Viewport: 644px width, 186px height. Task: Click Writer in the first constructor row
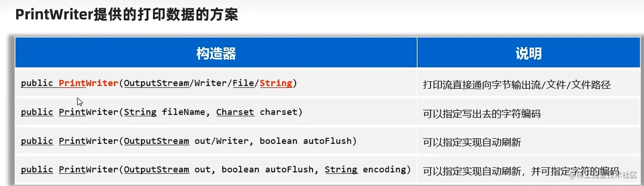[x=211, y=83]
